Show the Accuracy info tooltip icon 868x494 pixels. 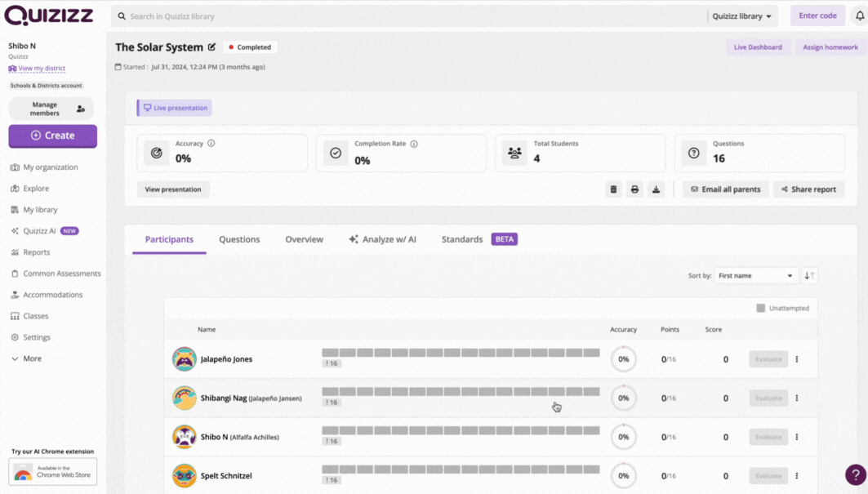point(211,143)
